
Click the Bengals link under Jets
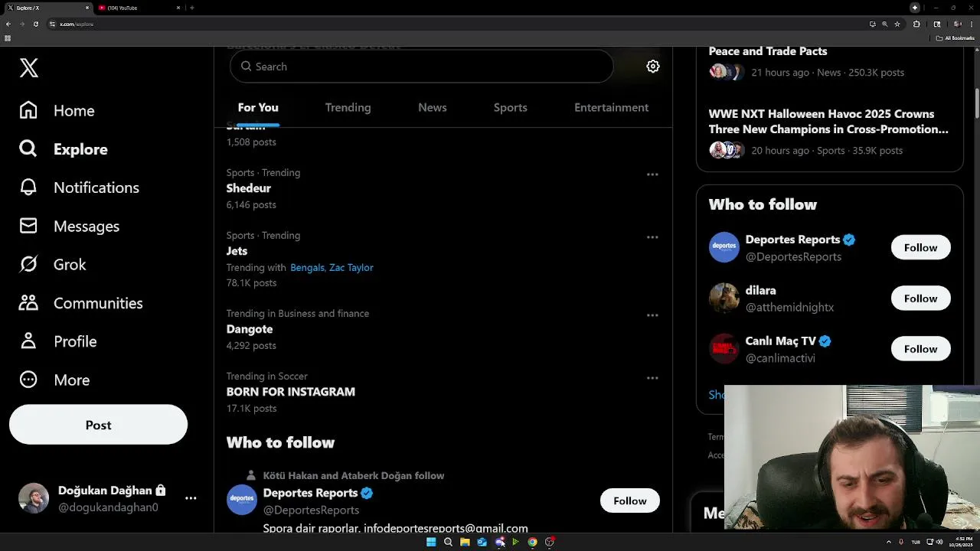[x=307, y=268]
